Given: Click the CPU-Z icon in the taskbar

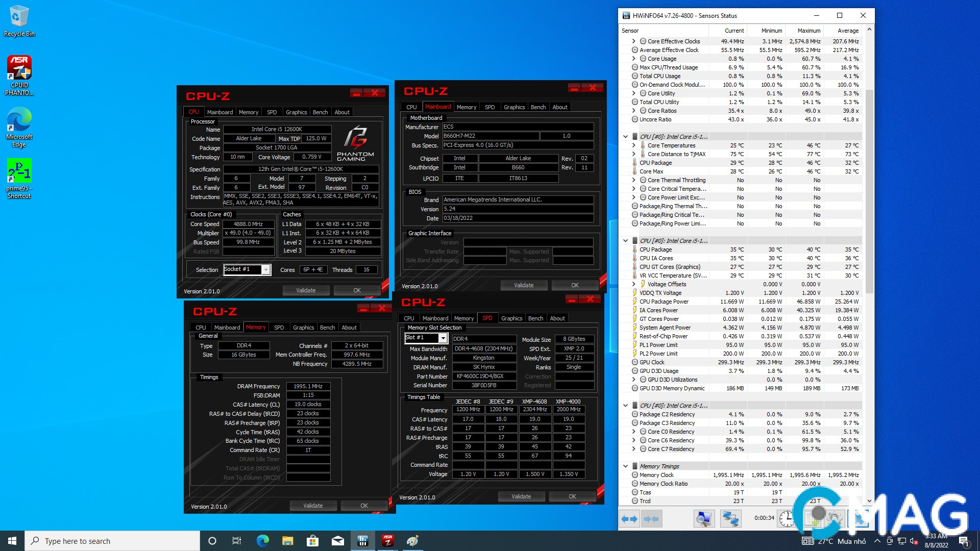Looking at the screenshot, I should point(387,541).
